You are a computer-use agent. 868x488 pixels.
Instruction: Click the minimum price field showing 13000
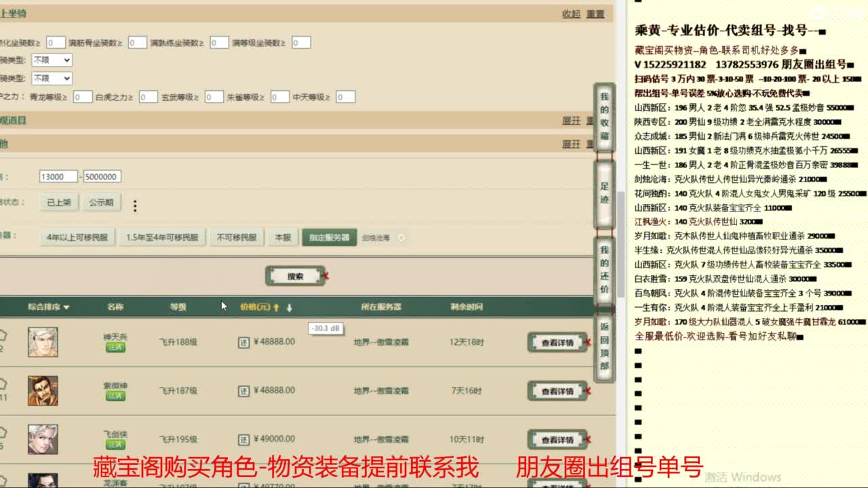[x=58, y=177]
